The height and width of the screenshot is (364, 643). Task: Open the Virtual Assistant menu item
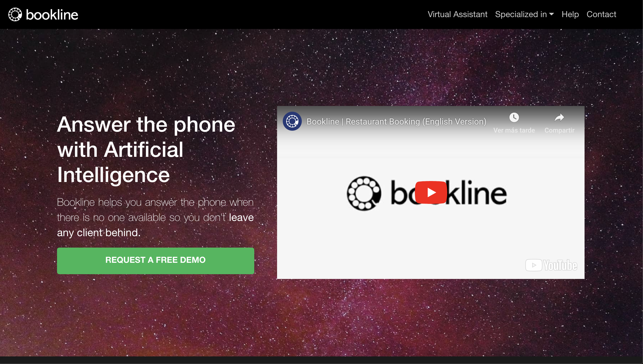457,14
